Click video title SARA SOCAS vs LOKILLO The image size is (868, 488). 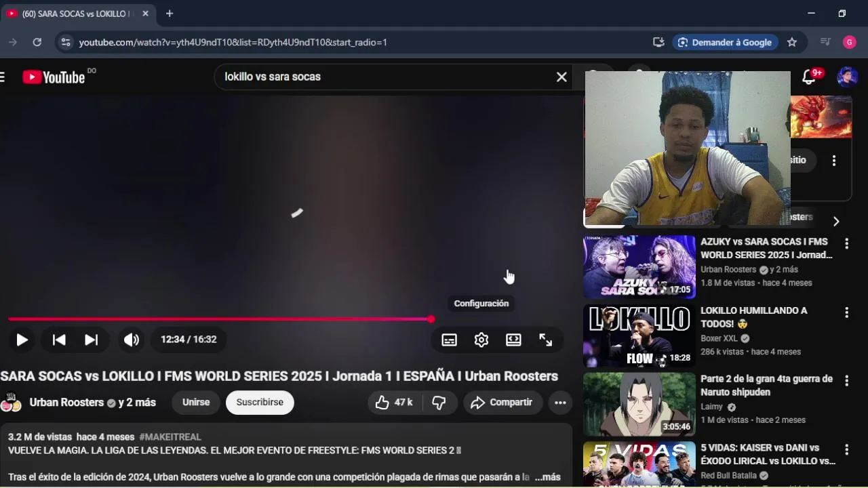pyautogui.click(x=279, y=376)
